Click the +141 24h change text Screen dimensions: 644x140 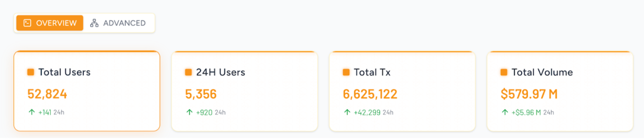coord(51,112)
